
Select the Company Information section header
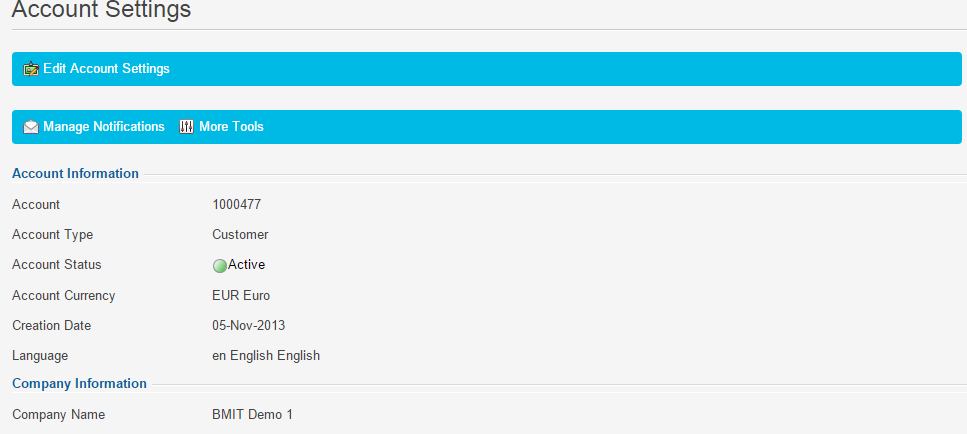point(80,383)
